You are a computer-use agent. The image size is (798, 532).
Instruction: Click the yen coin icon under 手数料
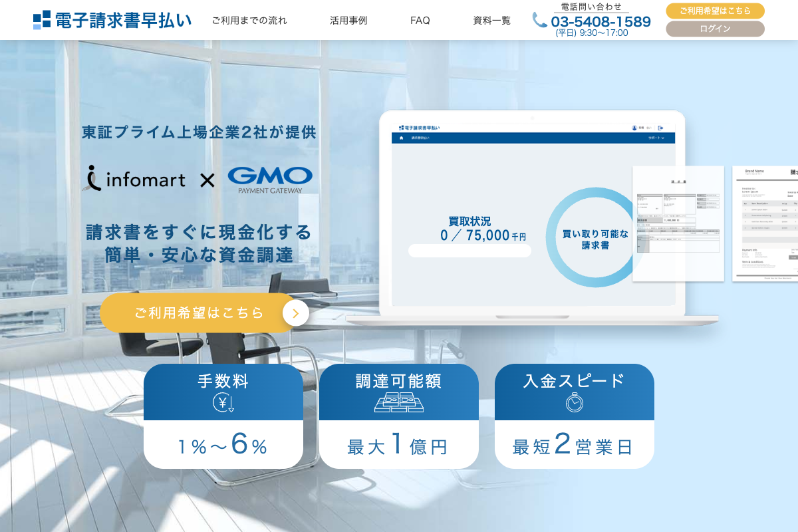click(x=223, y=402)
